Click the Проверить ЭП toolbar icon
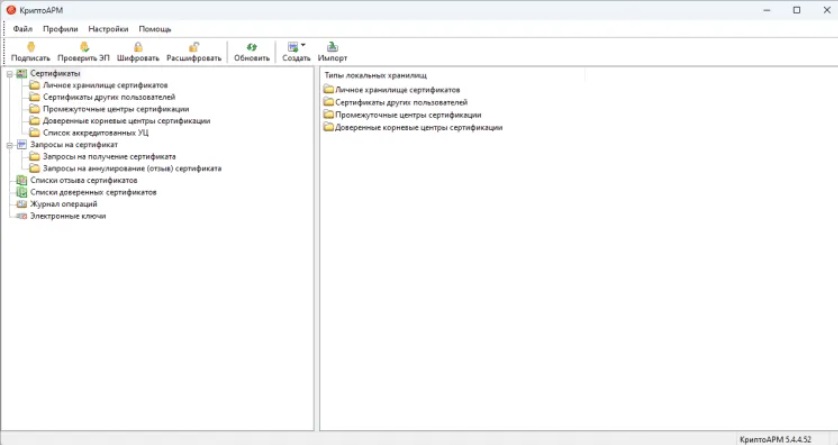This screenshot has width=838, height=445. tap(83, 47)
